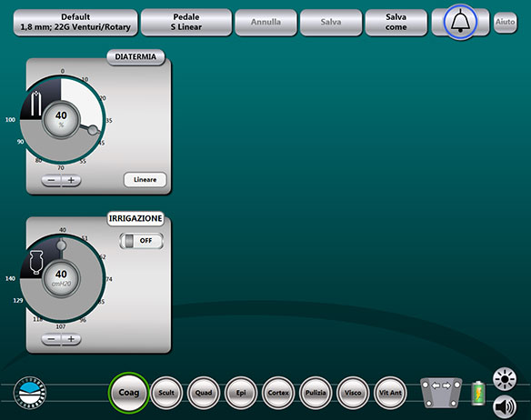Select the Coag mode
The image size is (531, 420).
(129, 393)
